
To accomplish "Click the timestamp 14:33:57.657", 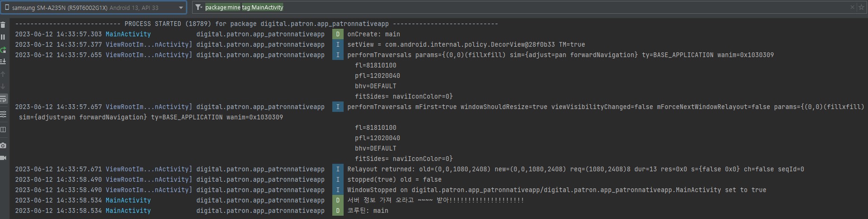I will [79, 107].
